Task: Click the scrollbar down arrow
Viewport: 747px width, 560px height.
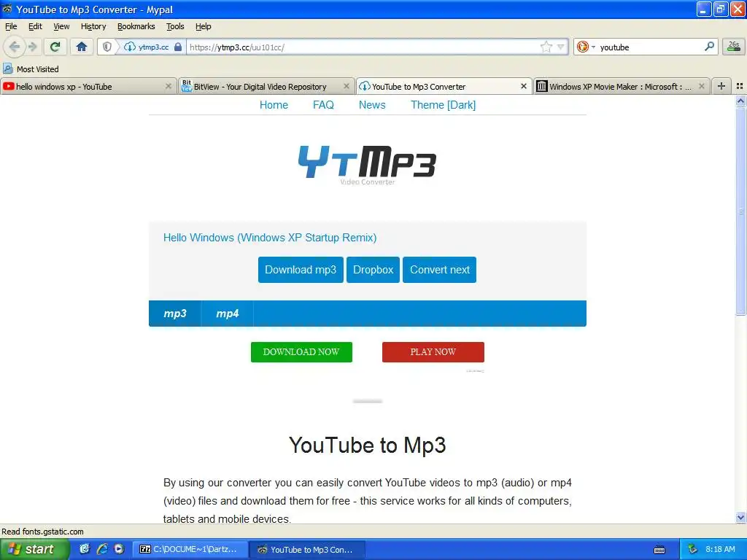Action: tap(740, 518)
